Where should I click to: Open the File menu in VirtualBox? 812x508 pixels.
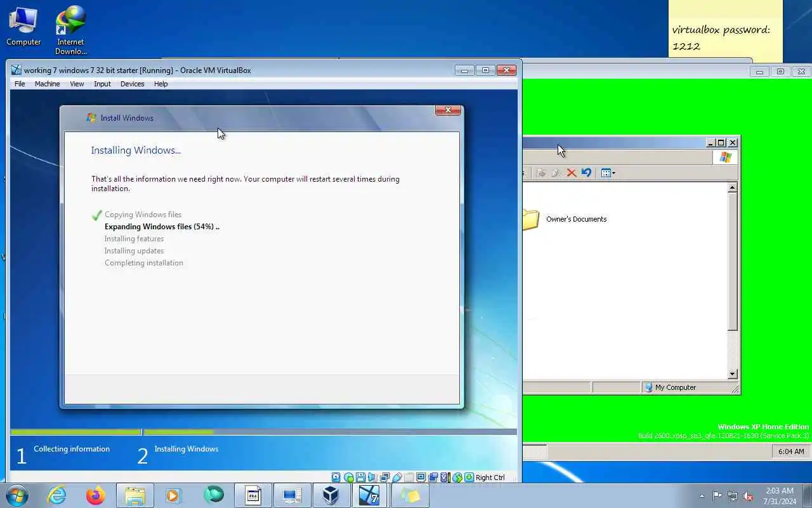(20, 84)
